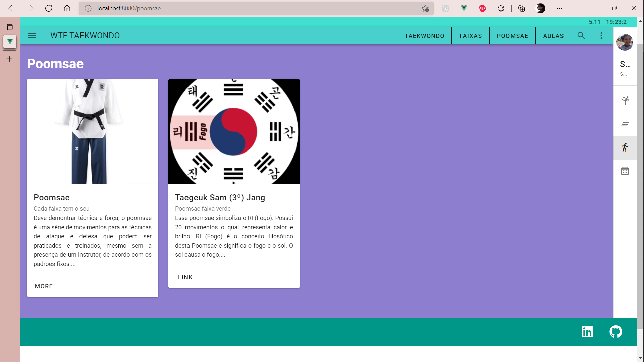This screenshot has height=362, width=644.
Task: Open the hamburger navigation menu
Action: pos(32,36)
